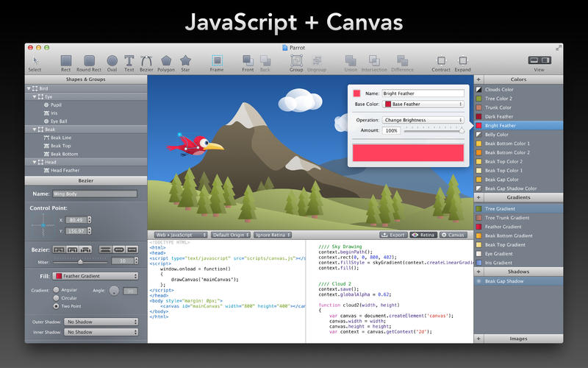
Task: Click the Frame tool icon
Action: pos(217,61)
